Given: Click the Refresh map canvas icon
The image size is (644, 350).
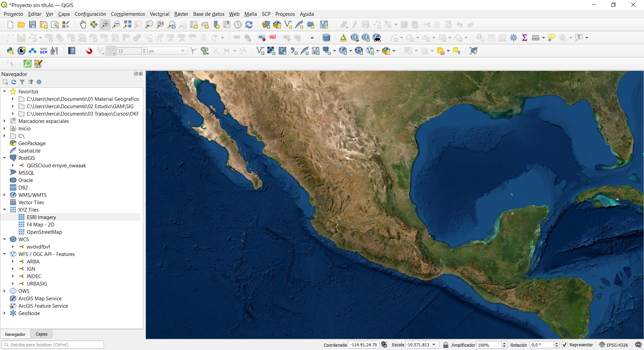Looking at the screenshot, I should coord(249,25).
